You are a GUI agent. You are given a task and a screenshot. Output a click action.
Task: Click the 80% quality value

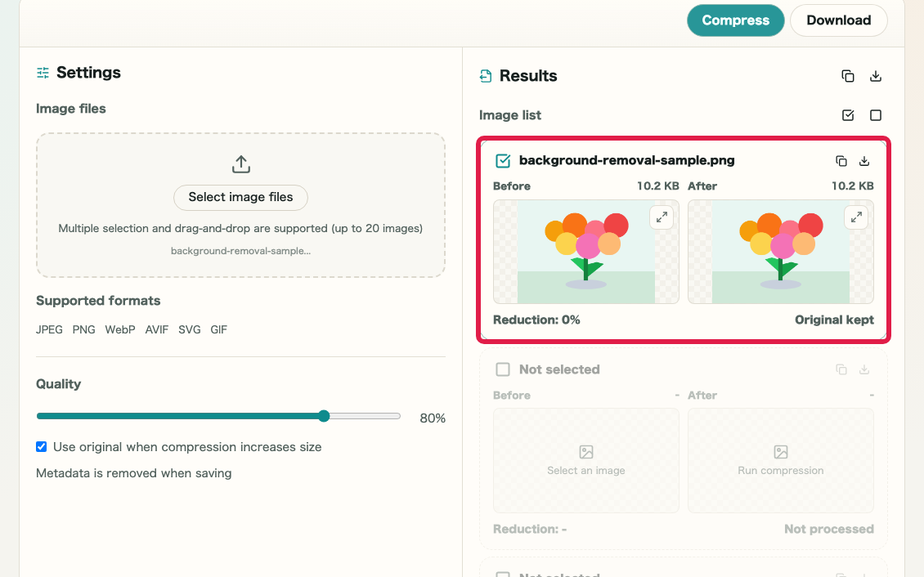(433, 418)
